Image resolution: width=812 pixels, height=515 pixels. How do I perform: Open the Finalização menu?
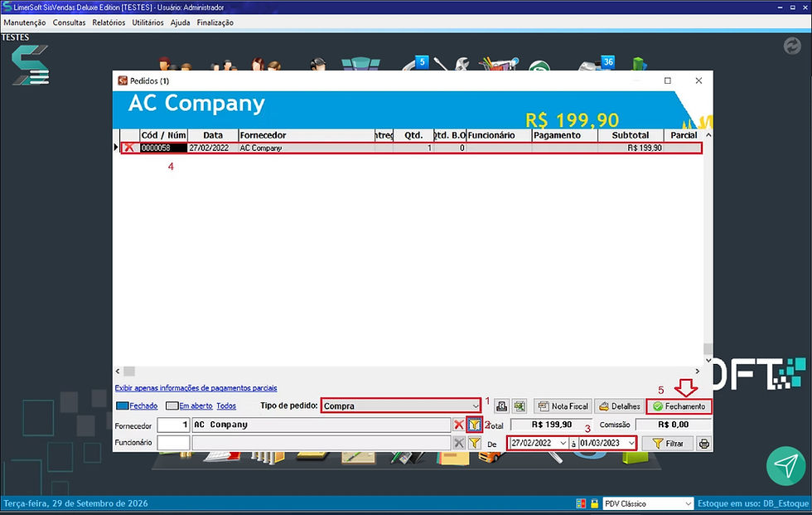(x=215, y=22)
